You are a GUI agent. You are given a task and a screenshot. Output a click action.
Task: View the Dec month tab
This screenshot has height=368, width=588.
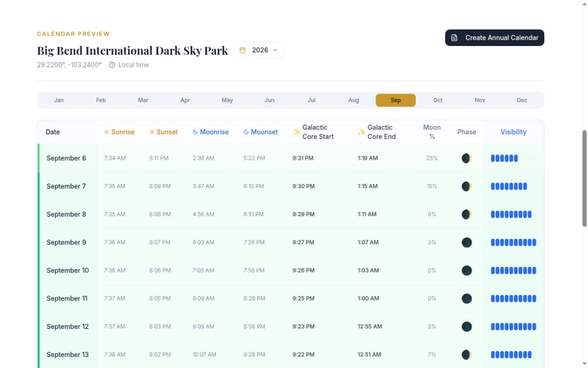pos(522,100)
